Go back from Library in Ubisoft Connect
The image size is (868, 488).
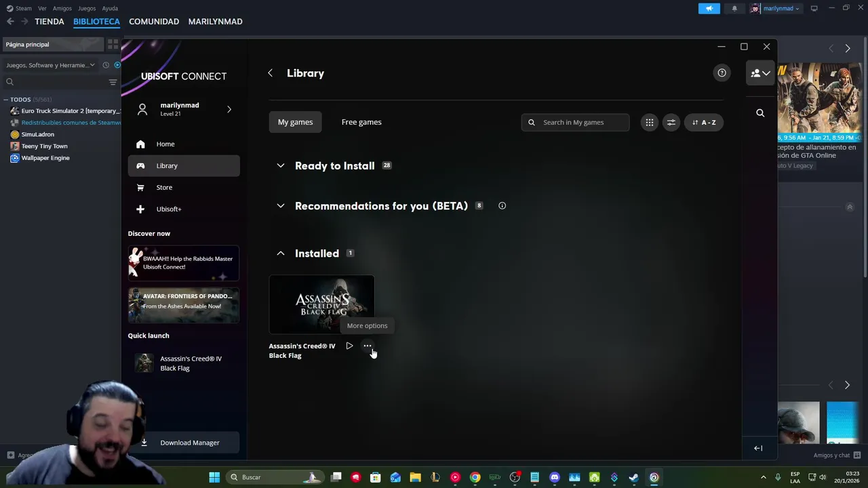[270, 73]
